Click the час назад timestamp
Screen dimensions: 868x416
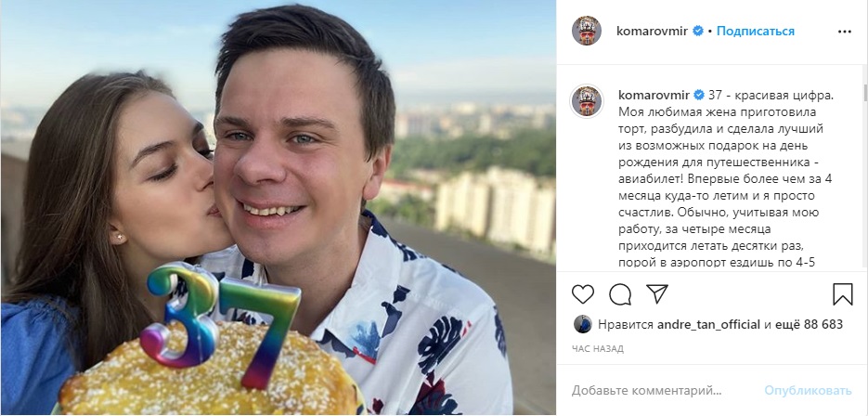coord(597,349)
